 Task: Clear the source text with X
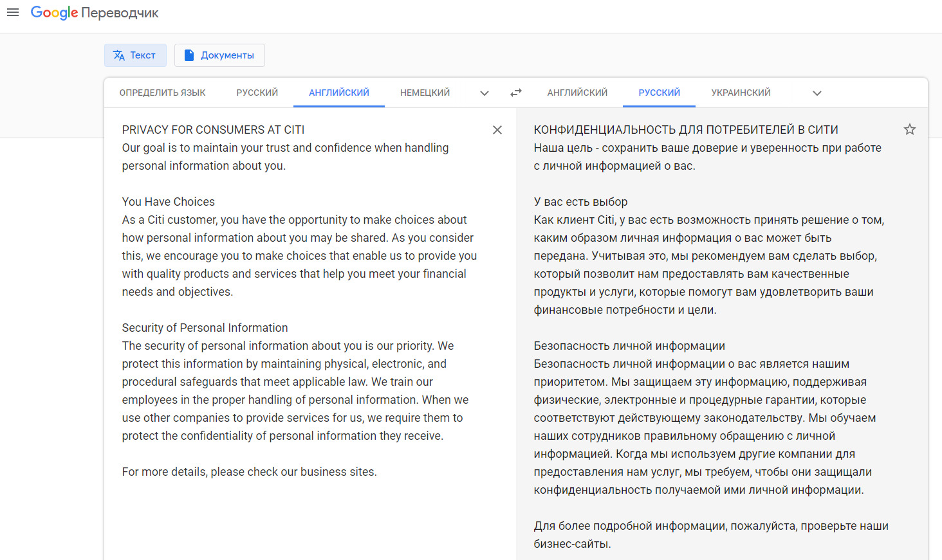click(x=497, y=130)
